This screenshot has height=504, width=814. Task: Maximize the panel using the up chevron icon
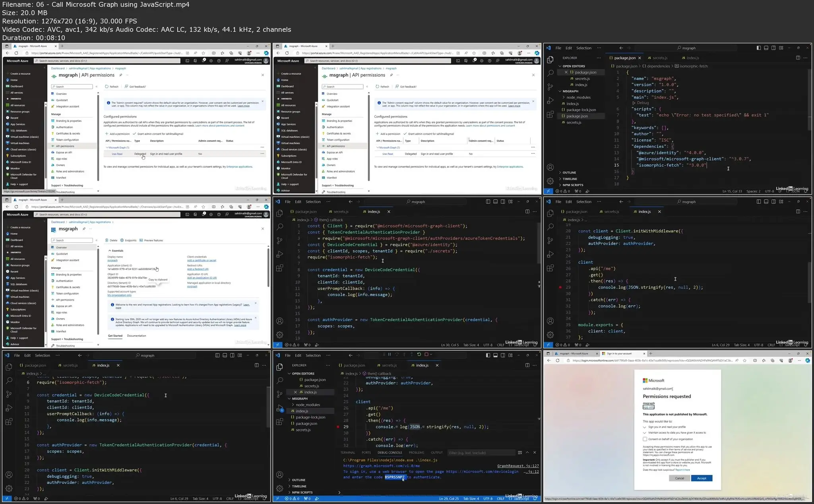[527, 452]
